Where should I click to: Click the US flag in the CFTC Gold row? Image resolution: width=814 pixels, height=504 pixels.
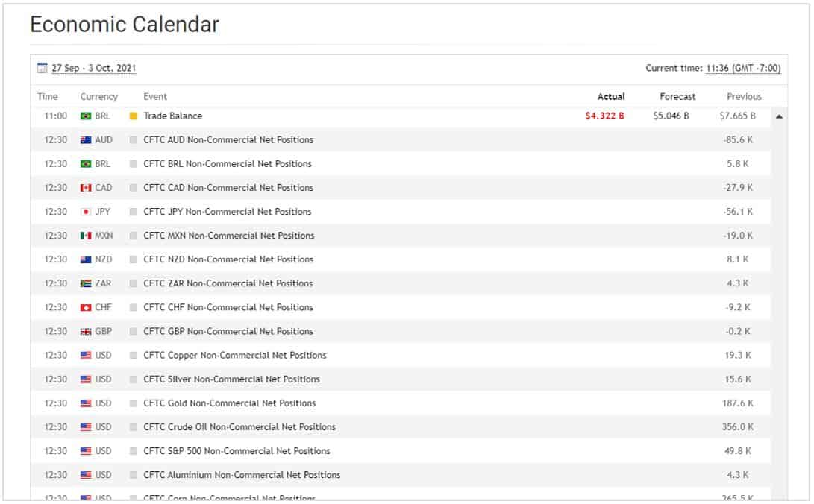click(86, 403)
